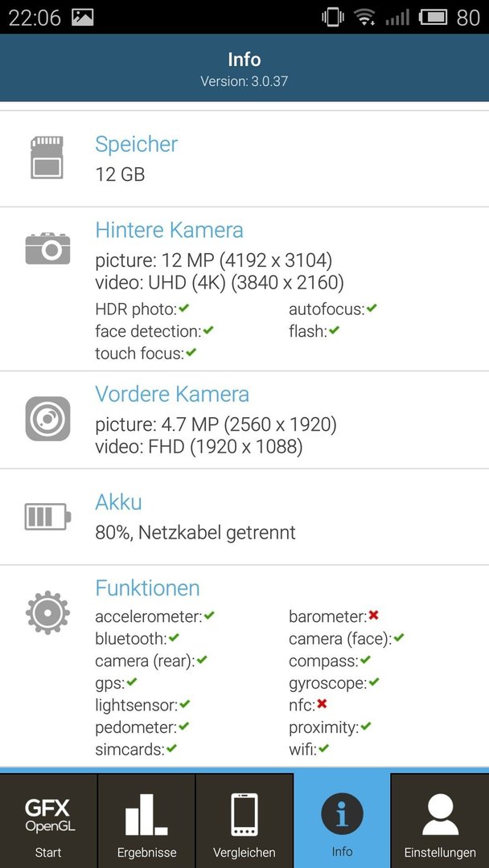
Task: Open the GFX OpenGL Start tab
Action: click(49, 821)
